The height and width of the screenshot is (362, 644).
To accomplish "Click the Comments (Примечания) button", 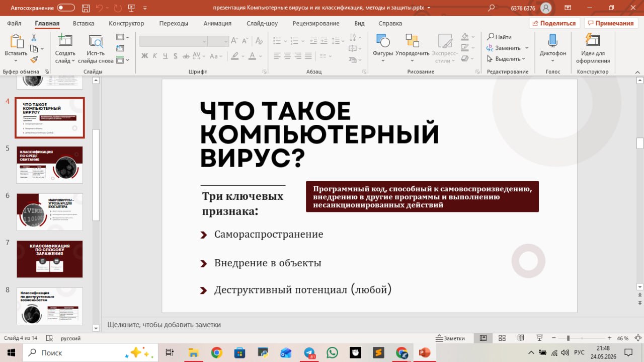I will [611, 23].
